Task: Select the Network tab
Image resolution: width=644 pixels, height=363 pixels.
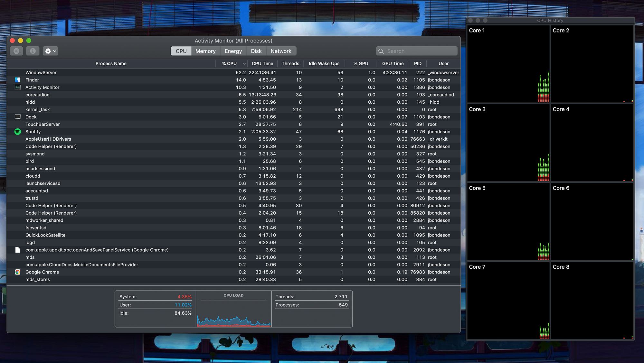Action: point(281,51)
